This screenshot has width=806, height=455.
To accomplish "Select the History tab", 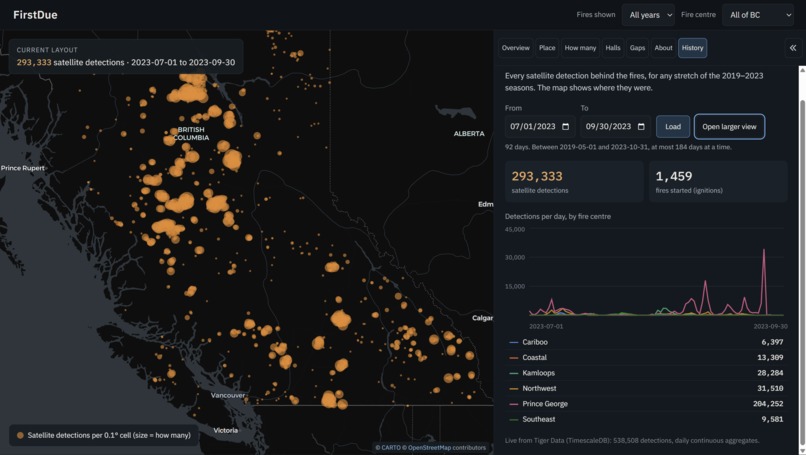I will point(692,48).
